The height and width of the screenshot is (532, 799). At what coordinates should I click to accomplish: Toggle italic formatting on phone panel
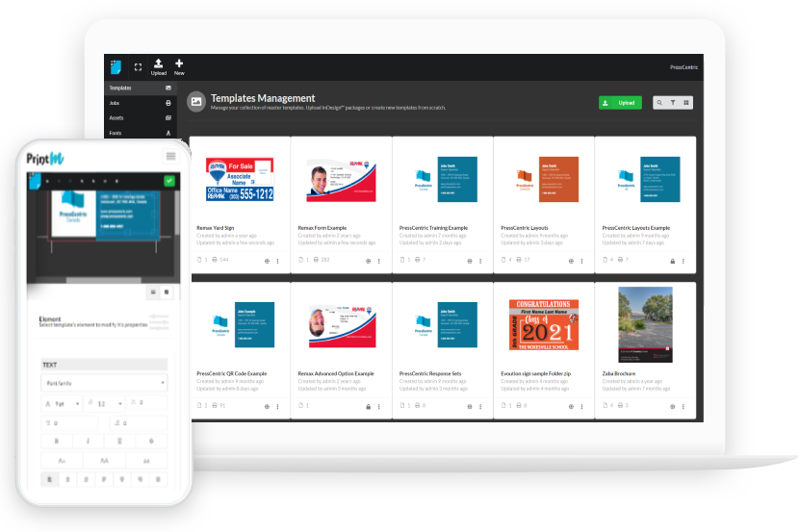[89, 441]
